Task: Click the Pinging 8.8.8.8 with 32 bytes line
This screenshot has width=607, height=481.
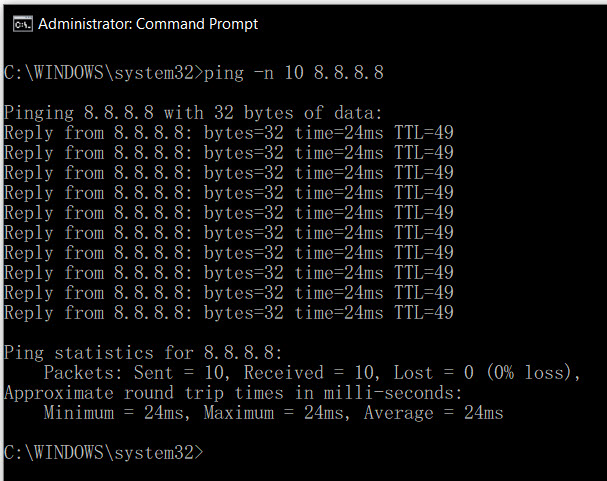Action: pyautogui.click(x=193, y=113)
